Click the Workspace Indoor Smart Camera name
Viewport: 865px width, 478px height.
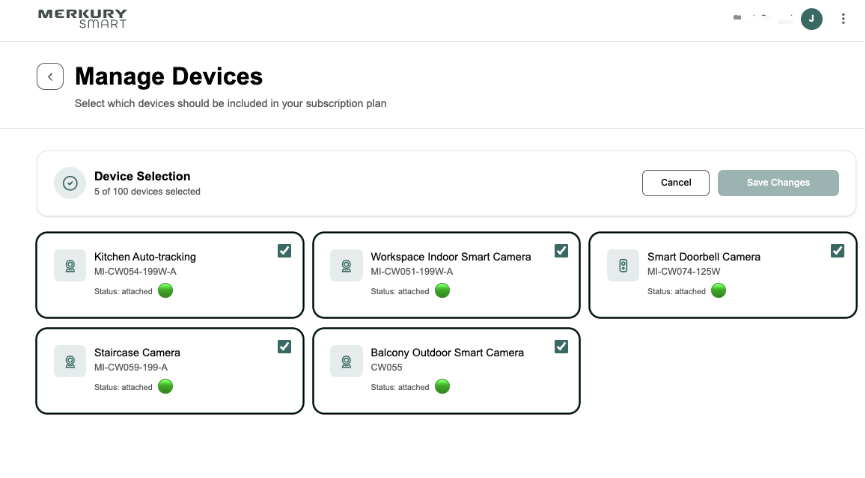pyautogui.click(x=451, y=257)
